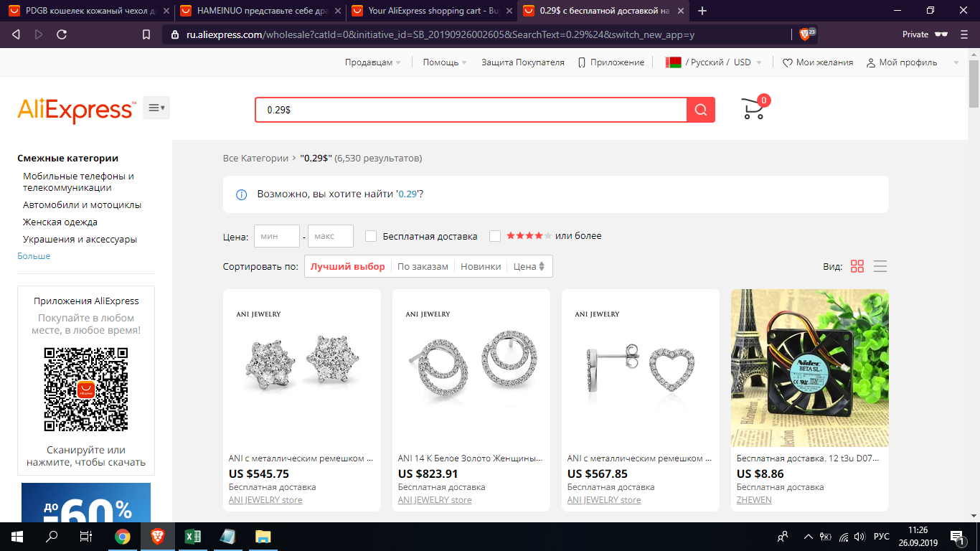980x551 pixels.
Task: Open the double-circle earrings product image
Action: [471, 368]
